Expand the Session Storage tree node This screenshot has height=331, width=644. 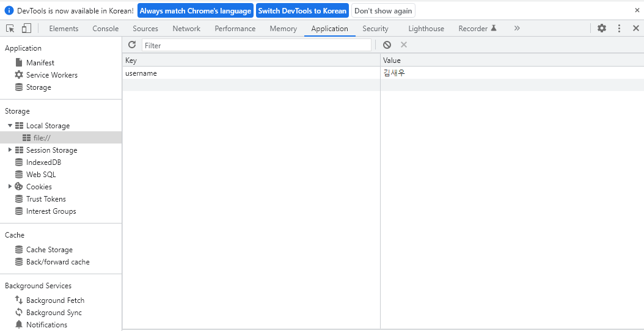[x=10, y=150]
